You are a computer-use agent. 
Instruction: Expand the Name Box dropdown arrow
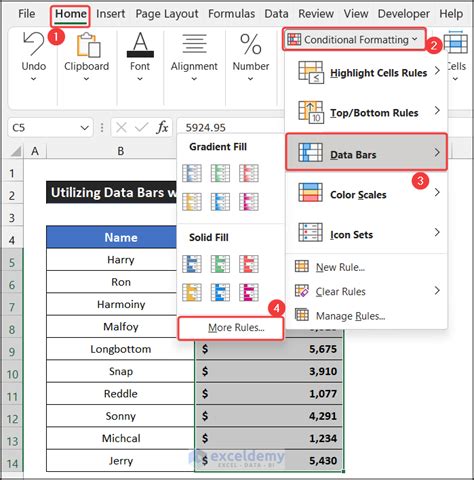[85, 128]
